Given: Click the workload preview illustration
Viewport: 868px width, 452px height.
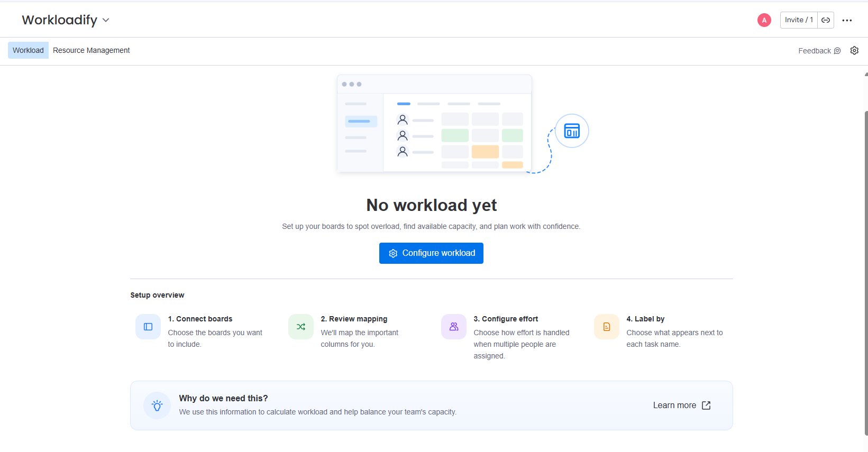Looking at the screenshot, I should (x=434, y=124).
